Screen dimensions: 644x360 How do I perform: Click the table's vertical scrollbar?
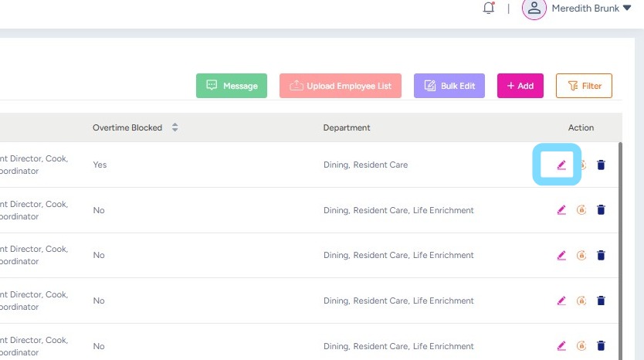620,247
